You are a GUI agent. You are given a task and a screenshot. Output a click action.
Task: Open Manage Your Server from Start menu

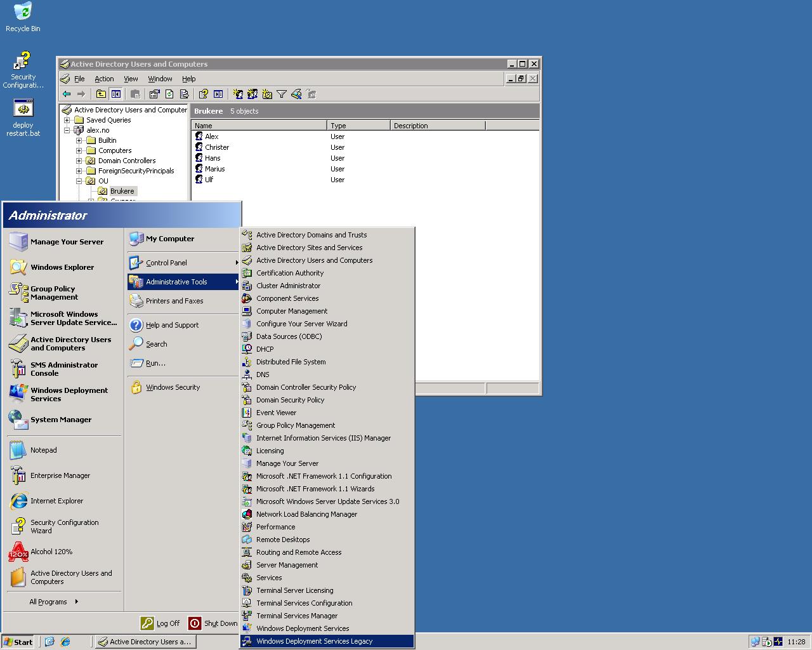pos(63,242)
